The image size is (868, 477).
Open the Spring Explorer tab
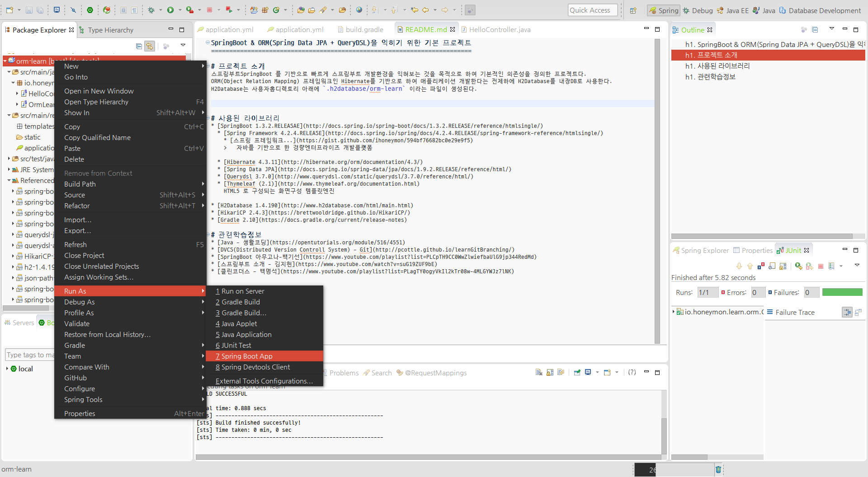[701, 250]
